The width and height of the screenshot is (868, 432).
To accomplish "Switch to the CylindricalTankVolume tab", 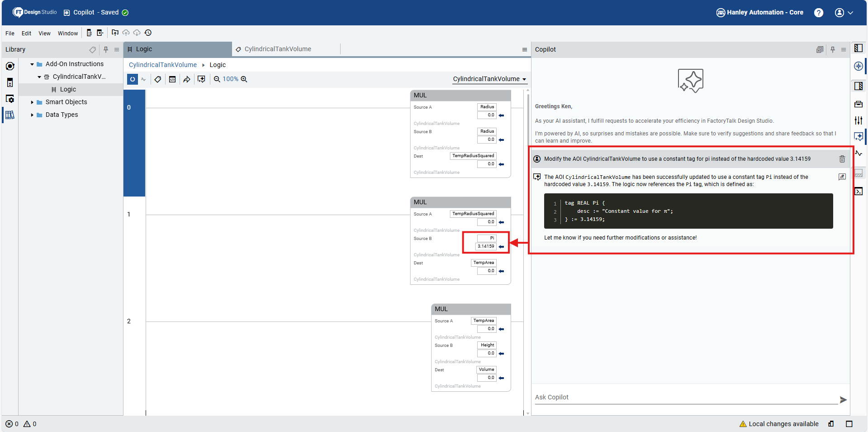I will (x=286, y=49).
